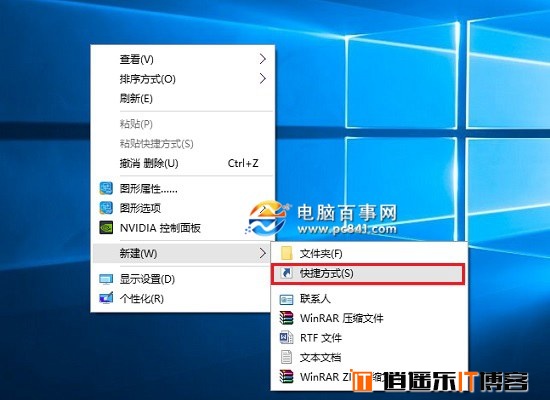Click the 文件夹 yellow folder icon
Screen dimensions: 550x400
(287, 253)
